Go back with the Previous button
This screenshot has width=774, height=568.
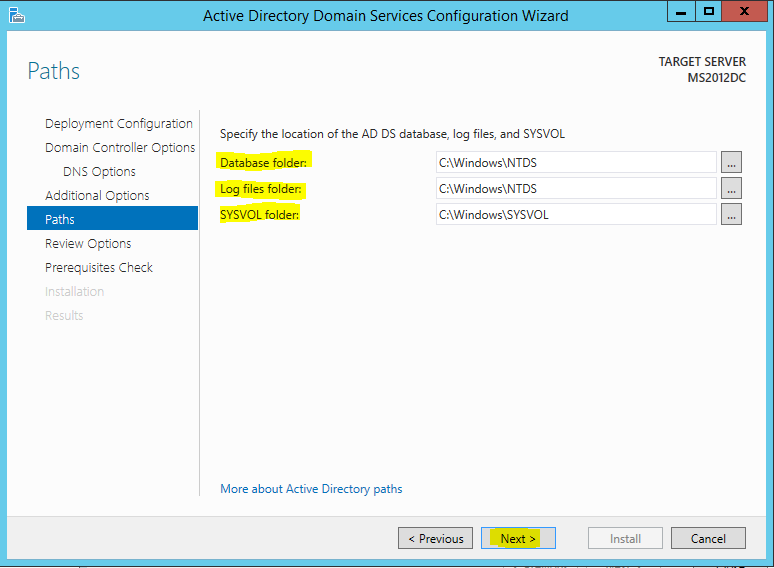tap(435, 538)
